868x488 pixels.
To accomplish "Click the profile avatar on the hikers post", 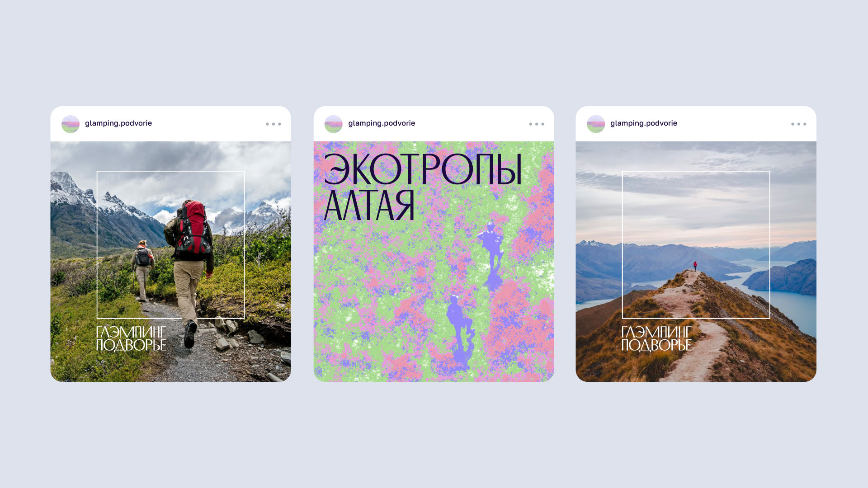I will coord(71,124).
